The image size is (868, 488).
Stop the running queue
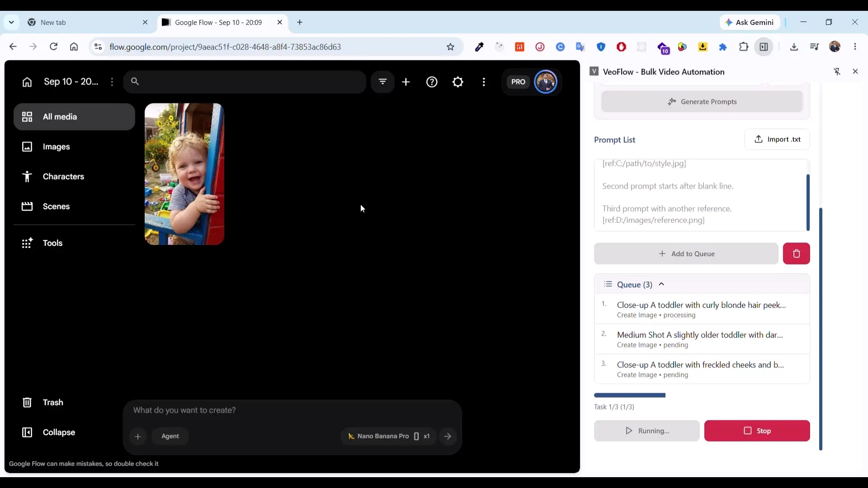tap(757, 431)
